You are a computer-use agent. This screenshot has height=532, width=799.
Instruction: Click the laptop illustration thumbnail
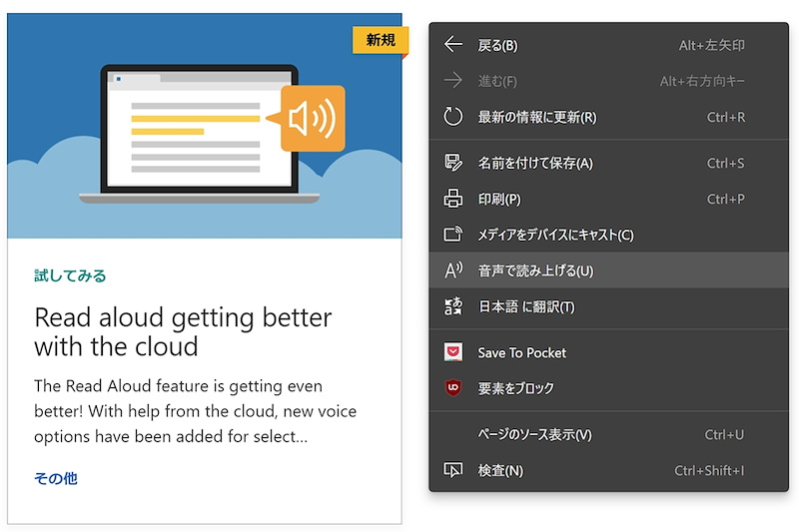(205, 126)
